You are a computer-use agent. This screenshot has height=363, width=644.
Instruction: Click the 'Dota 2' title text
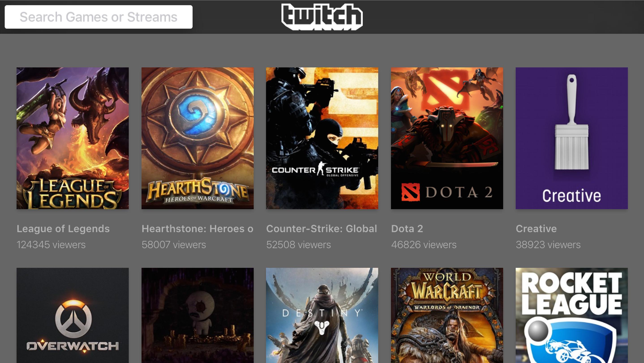407,229
